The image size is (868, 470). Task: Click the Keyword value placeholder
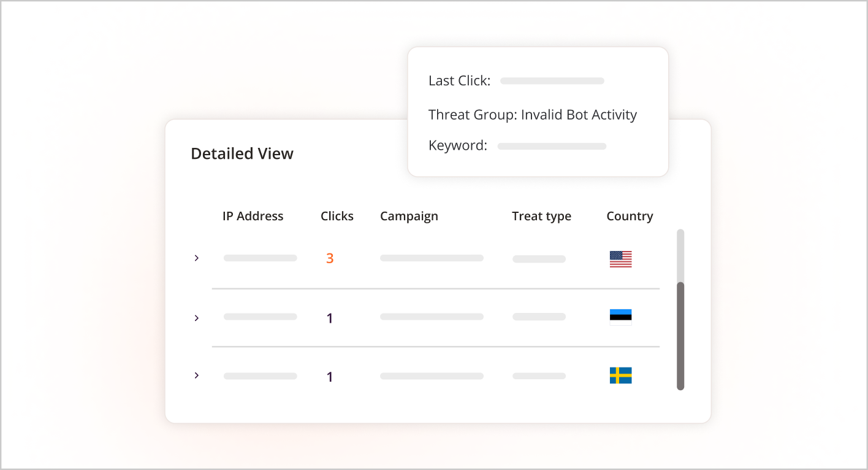click(x=552, y=146)
